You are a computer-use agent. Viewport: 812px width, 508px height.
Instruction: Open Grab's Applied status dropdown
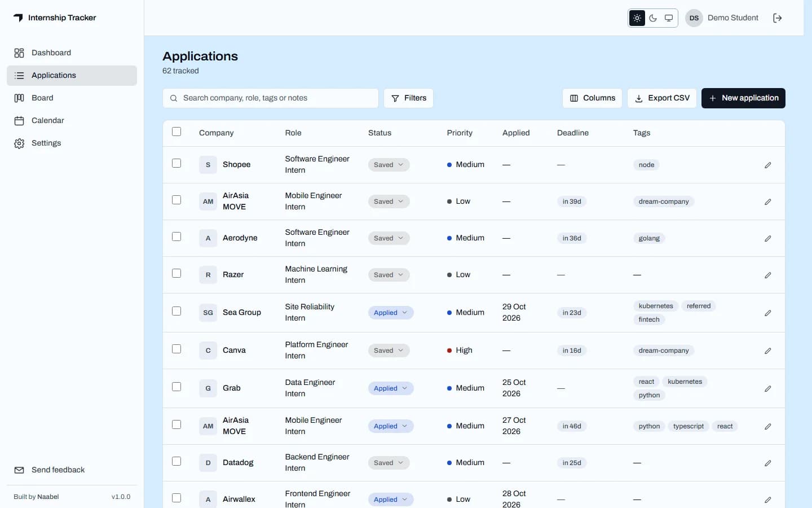click(391, 388)
